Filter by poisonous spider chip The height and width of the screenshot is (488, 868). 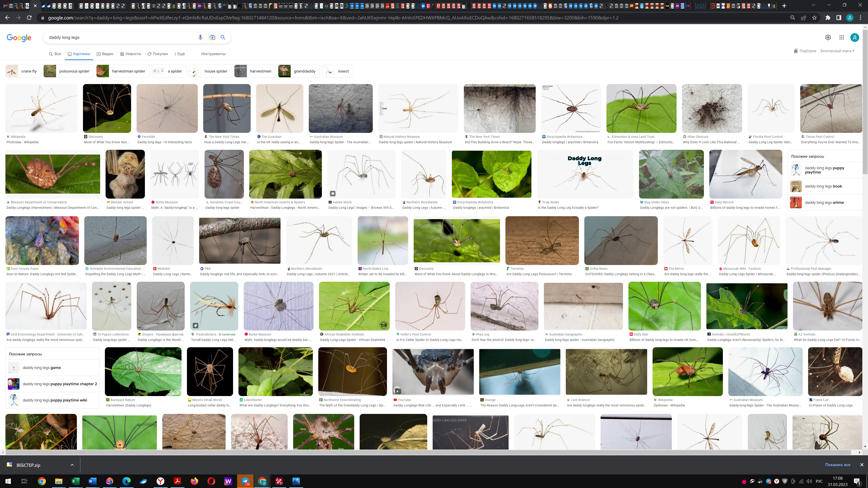(x=69, y=71)
